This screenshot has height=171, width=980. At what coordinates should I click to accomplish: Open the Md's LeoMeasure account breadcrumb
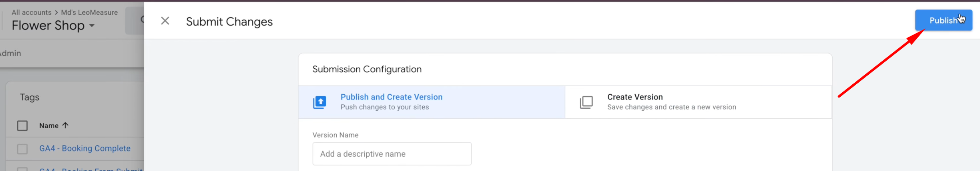tap(89, 12)
